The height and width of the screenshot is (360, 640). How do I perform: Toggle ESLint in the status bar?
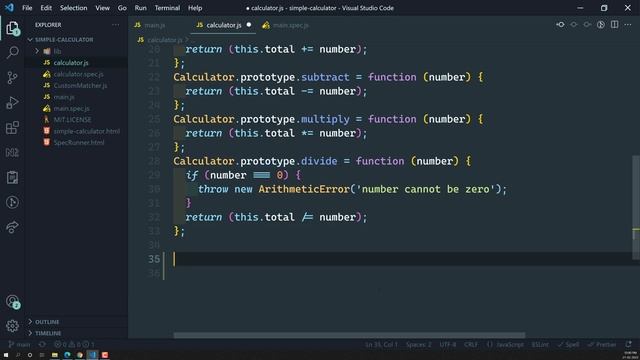coord(540,344)
